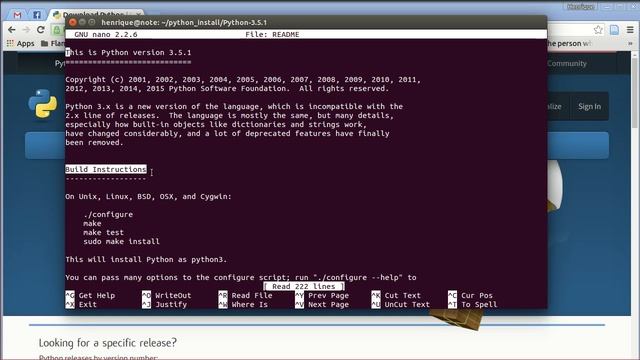Image resolution: width=640 pixels, height=360 pixels.
Task: Click the ^G Get Help shortcut label
Action: point(90,296)
